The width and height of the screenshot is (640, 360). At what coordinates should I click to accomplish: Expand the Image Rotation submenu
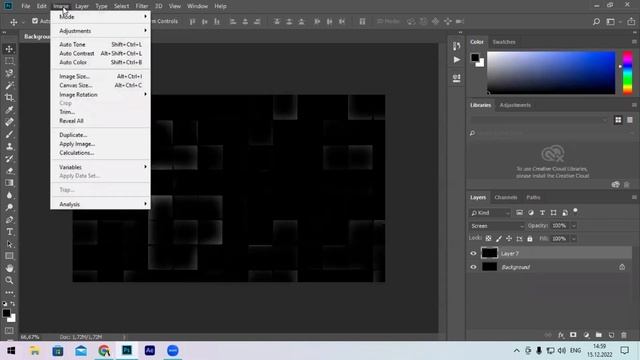(100, 94)
